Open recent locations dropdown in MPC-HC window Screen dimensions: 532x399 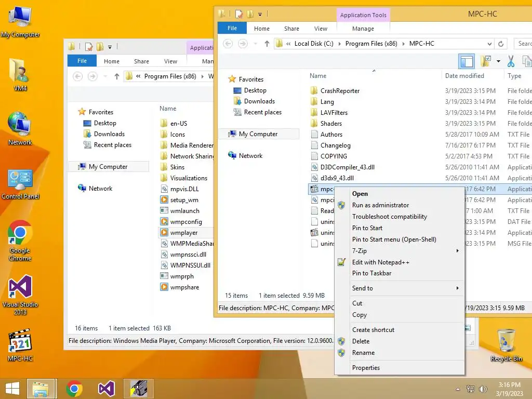pyautogui.click(x=256, y=44)
